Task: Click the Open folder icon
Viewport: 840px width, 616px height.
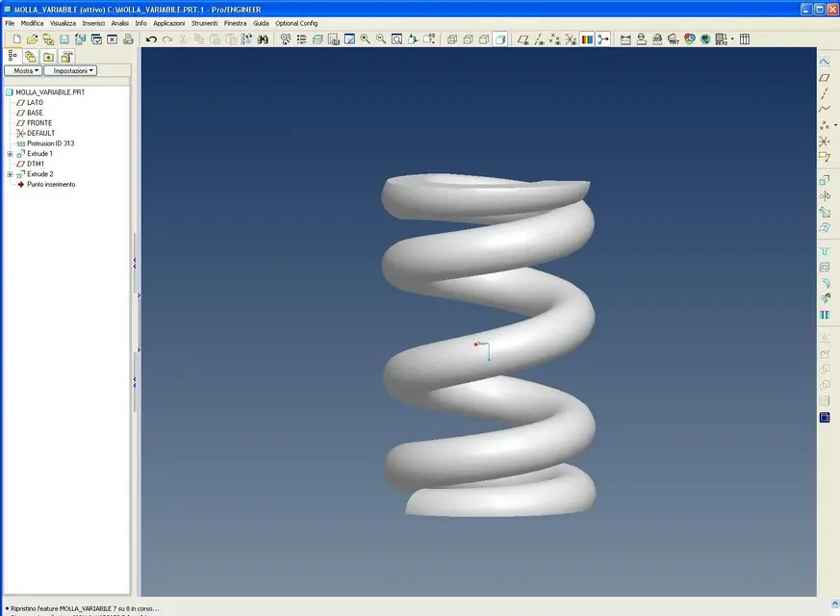Action: (x=32, y=39)
